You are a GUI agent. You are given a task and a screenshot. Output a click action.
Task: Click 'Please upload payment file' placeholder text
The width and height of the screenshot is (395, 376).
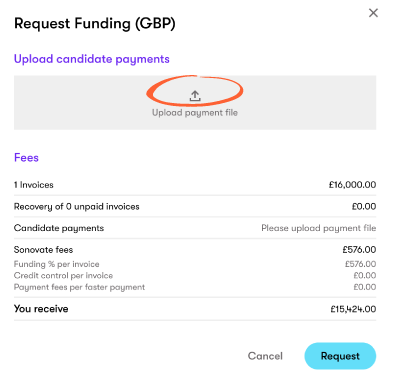coord(319,228)
